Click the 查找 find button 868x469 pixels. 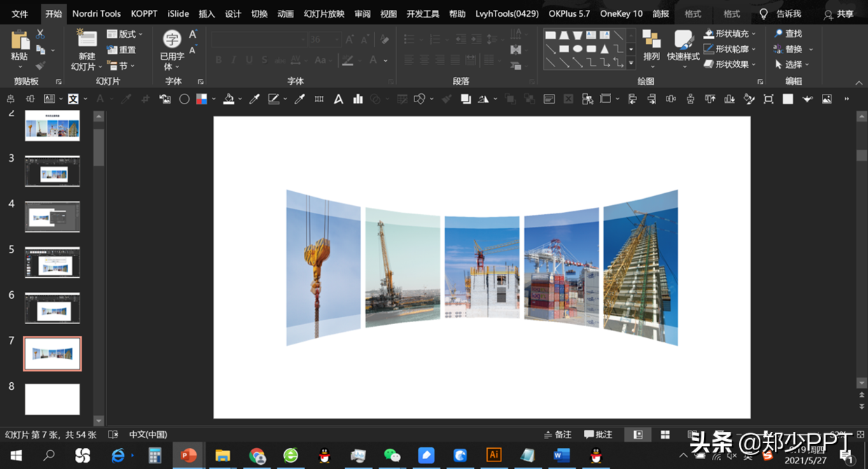tap(788, 34)
